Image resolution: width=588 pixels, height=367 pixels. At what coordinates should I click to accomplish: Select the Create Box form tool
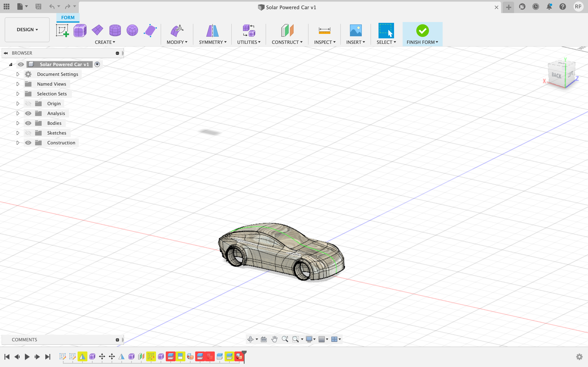tap(80, 31)
